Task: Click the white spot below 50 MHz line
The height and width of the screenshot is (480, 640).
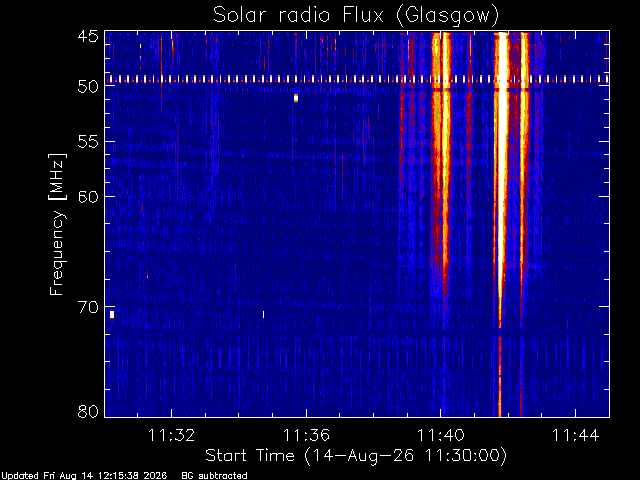Action: [296, 98]
